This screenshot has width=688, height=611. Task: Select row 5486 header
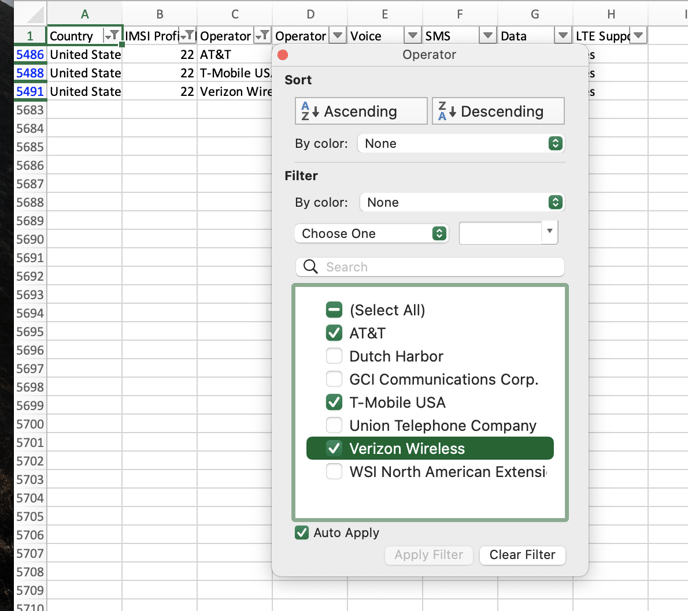[x=30, y=54]
